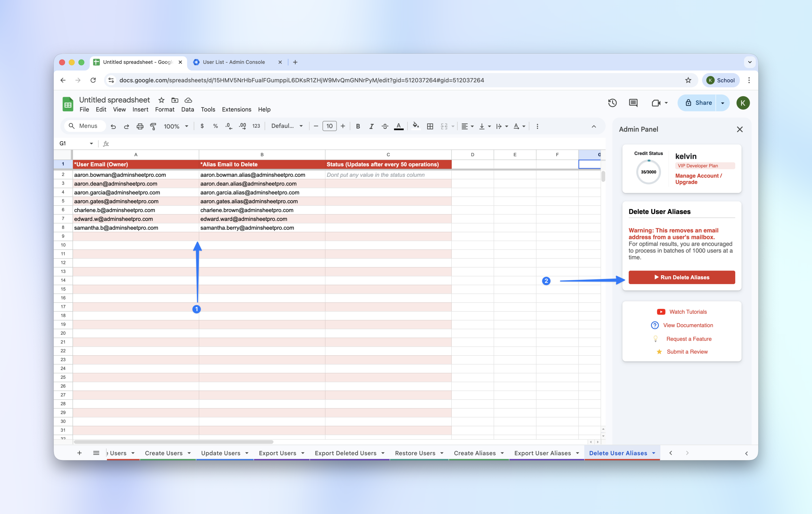Click the redo arrow icon
Image resolution: width=812 pixels, height=514 pixels.
(x=127, y=126)
